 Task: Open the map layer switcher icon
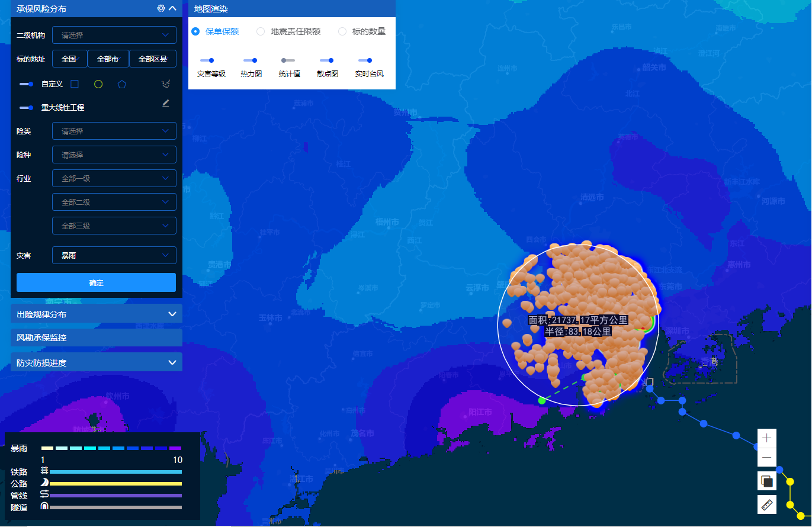(767, 481)
